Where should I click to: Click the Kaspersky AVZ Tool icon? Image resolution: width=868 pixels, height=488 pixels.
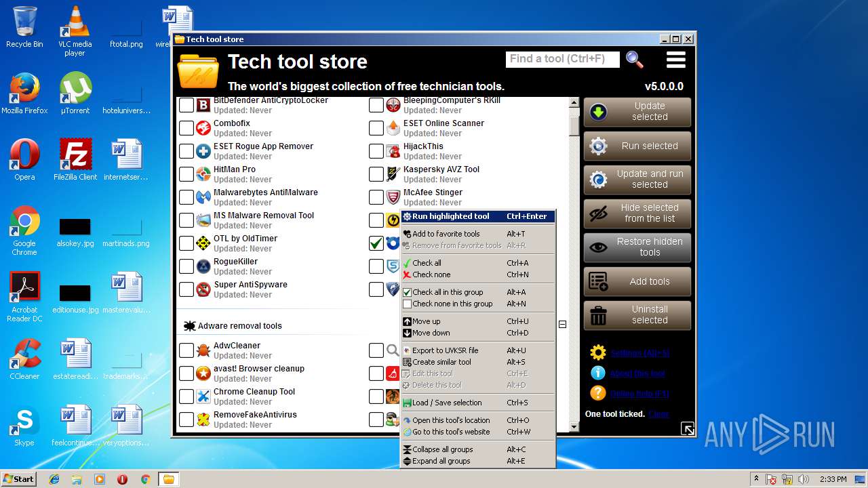pos(393,174)
